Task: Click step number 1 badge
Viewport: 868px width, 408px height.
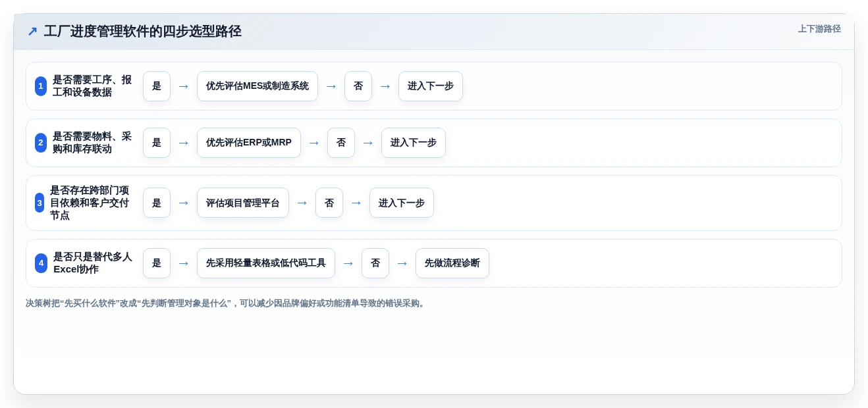Action: (x=41, y=86)
